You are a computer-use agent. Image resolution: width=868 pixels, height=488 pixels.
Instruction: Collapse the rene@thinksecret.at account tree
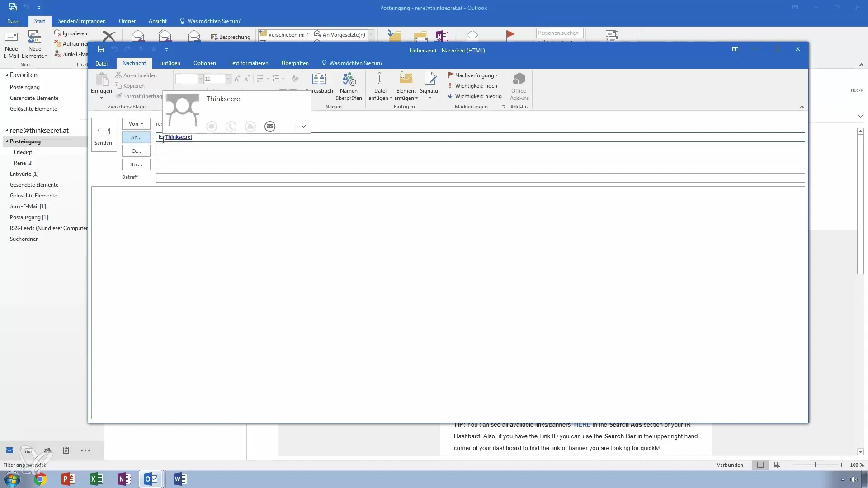pyautogui.click(x=7, y=131)
